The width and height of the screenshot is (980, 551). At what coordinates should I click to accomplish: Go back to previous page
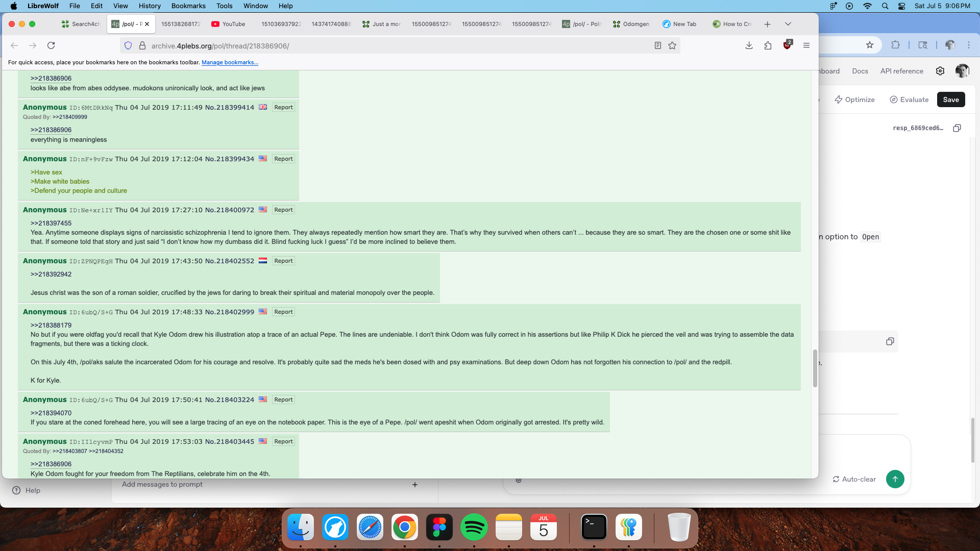click(14, 45)
